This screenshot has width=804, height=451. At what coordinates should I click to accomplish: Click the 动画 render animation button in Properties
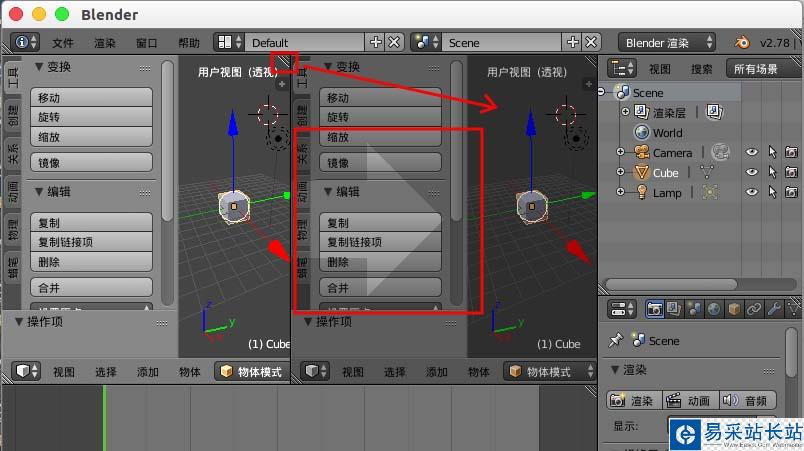(690, 400)
